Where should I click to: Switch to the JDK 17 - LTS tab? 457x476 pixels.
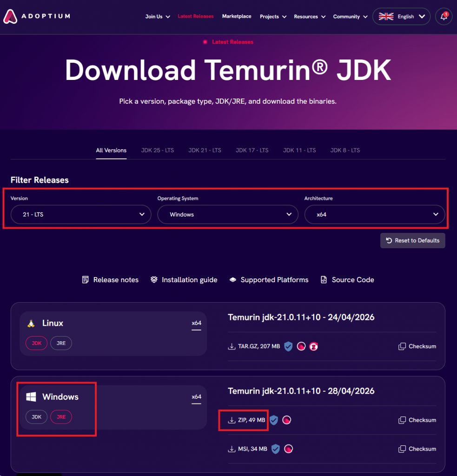(x=252, y=151)
